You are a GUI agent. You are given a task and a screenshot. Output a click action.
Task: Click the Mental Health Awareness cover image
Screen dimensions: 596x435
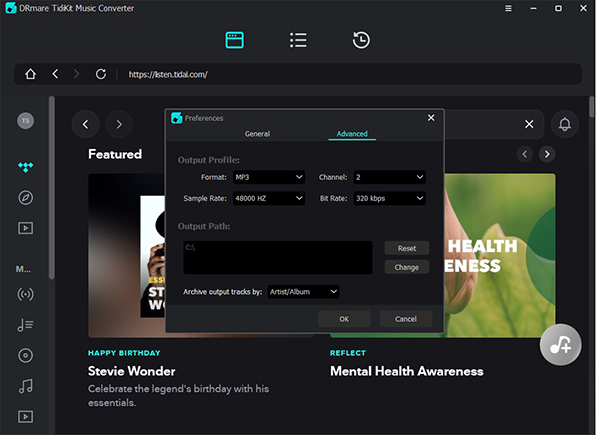pyautogui.click(x=499, y=256)
